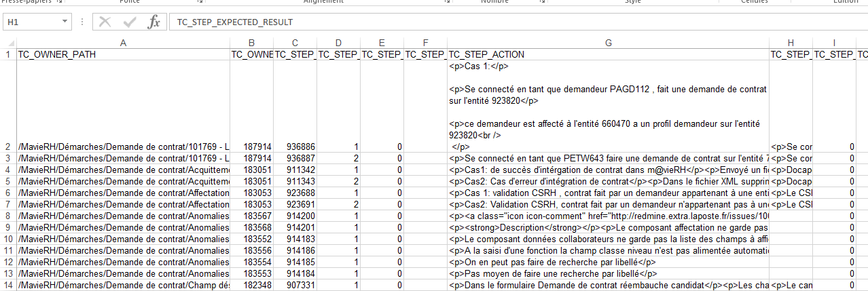Select column D header
Image resolution: width=868 pixels, height=291 pixels.
coord(338,43)
